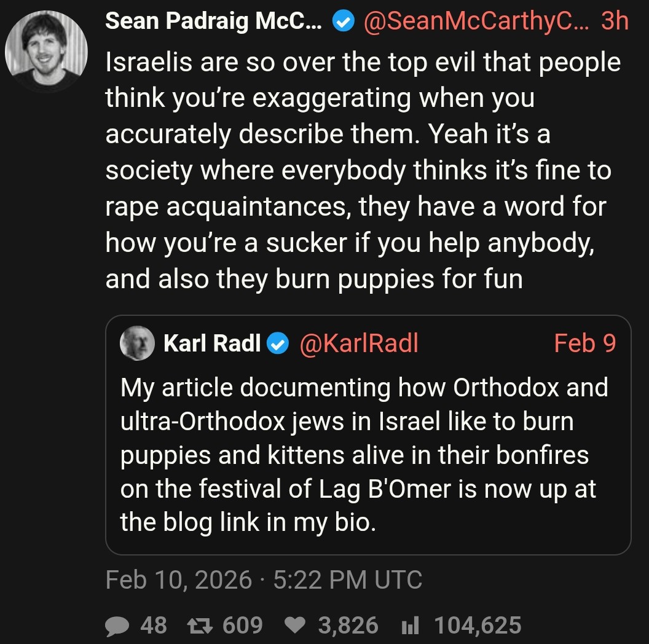
Task: Open the @SeanMcCarthyC... handle link
Action: (x=476, y=22)
